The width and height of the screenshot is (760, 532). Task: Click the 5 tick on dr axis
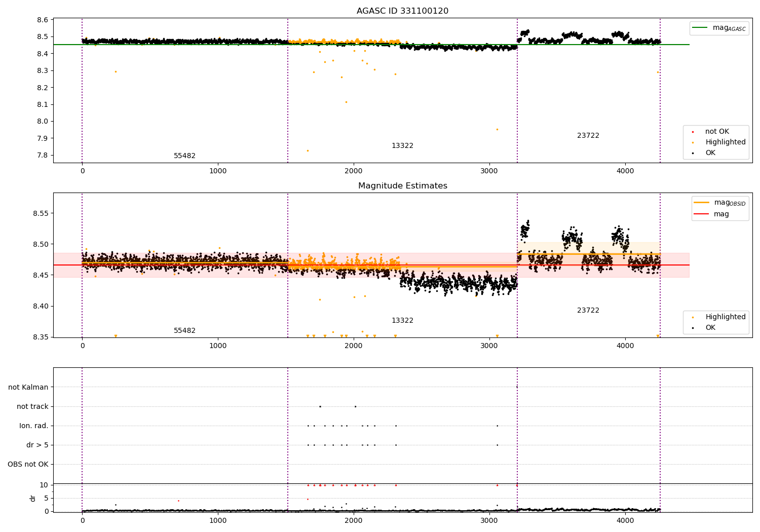point(46,498)
